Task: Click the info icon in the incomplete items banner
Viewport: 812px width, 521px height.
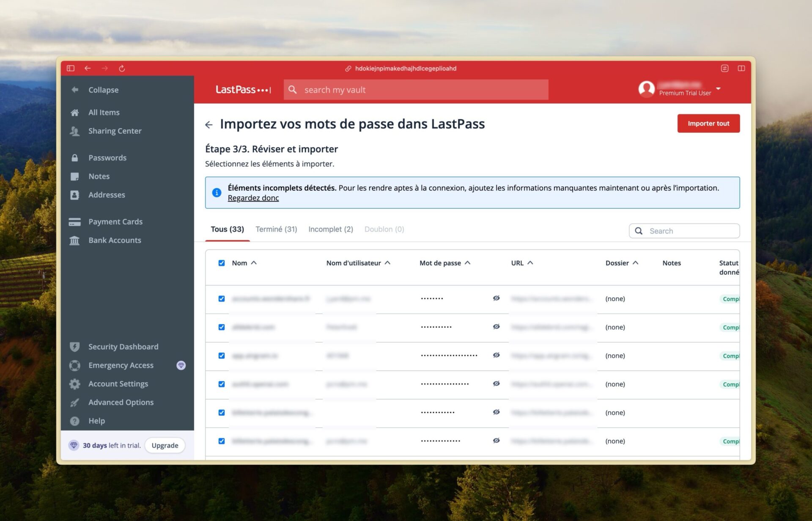Action: point(217,193)
